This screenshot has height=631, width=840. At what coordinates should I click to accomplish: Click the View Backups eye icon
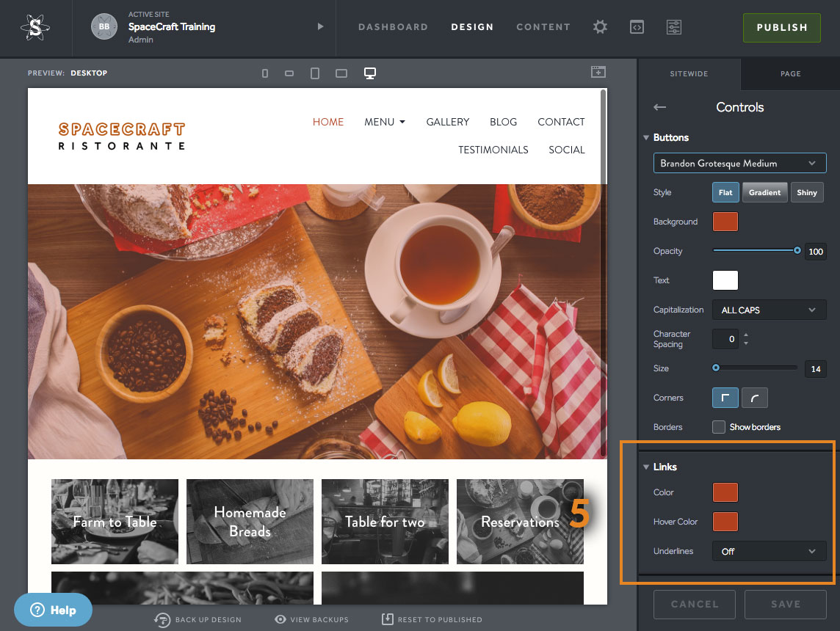280,619
